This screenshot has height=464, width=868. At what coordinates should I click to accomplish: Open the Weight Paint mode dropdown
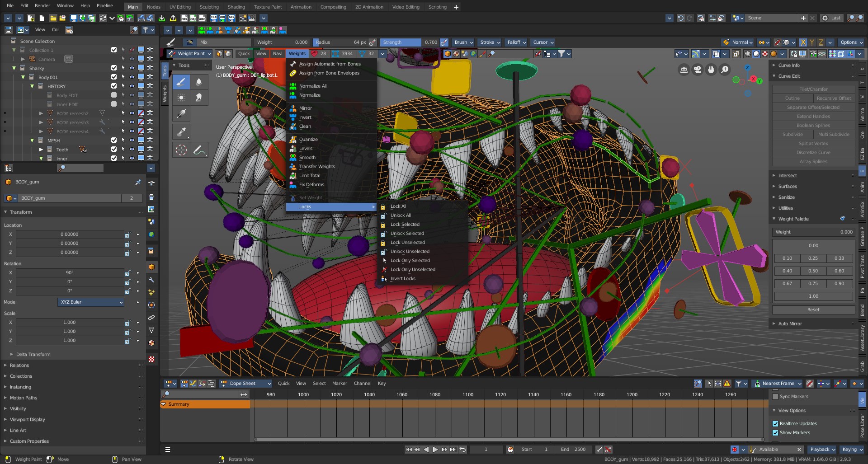(x=190, y=54)
